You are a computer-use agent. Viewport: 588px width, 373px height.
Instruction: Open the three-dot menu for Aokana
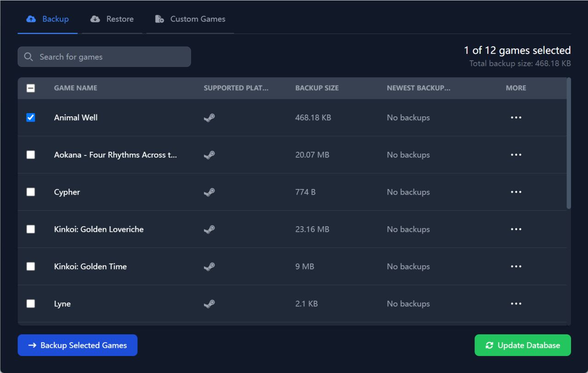(x=516, y=155)
